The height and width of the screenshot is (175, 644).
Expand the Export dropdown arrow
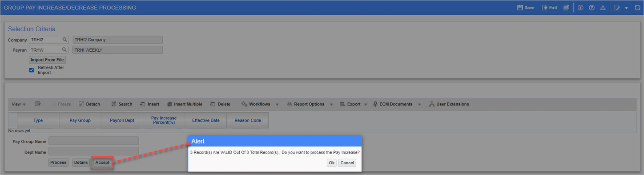click(366, 105)
